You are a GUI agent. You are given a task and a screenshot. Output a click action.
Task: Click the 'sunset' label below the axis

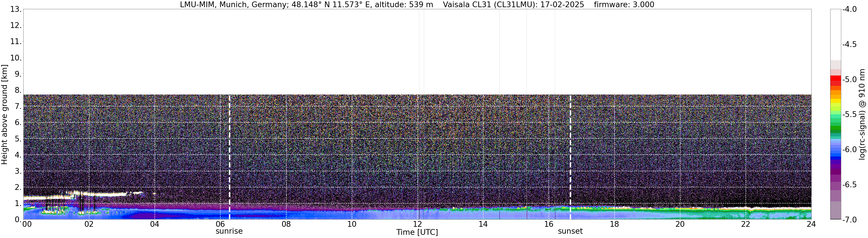570,231
